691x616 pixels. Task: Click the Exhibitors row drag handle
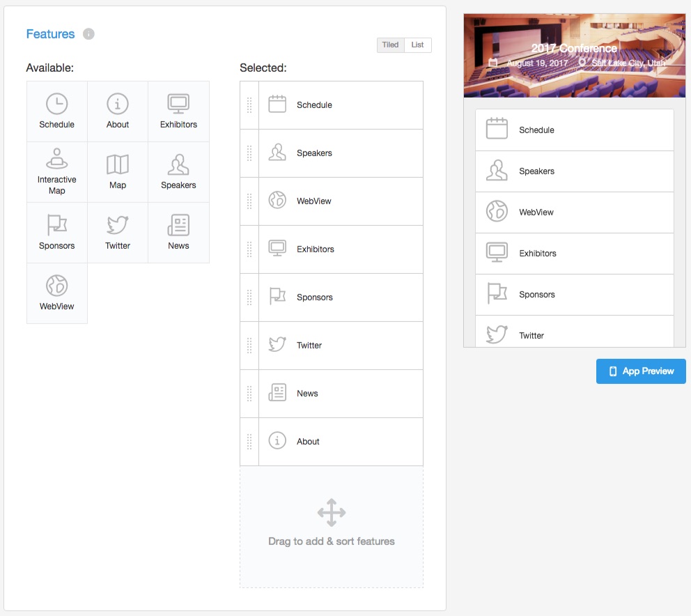click(x=249, y=249)
